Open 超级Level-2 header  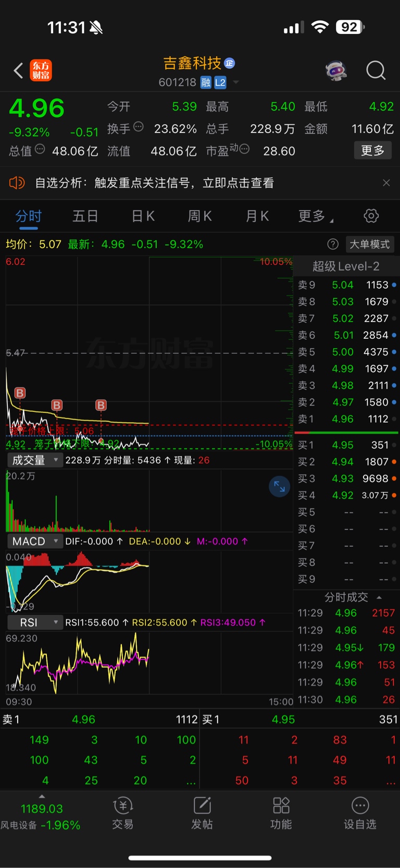[x=346, y=266]
